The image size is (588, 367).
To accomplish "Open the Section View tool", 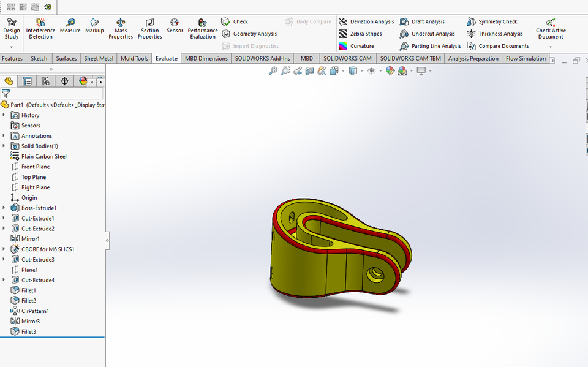I will point(309,70).
